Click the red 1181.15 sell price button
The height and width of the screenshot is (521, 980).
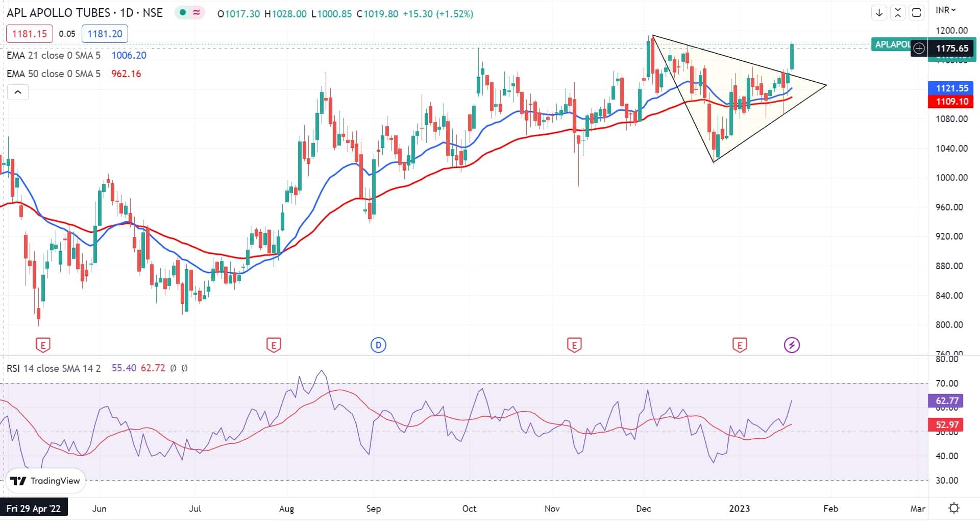29,34
